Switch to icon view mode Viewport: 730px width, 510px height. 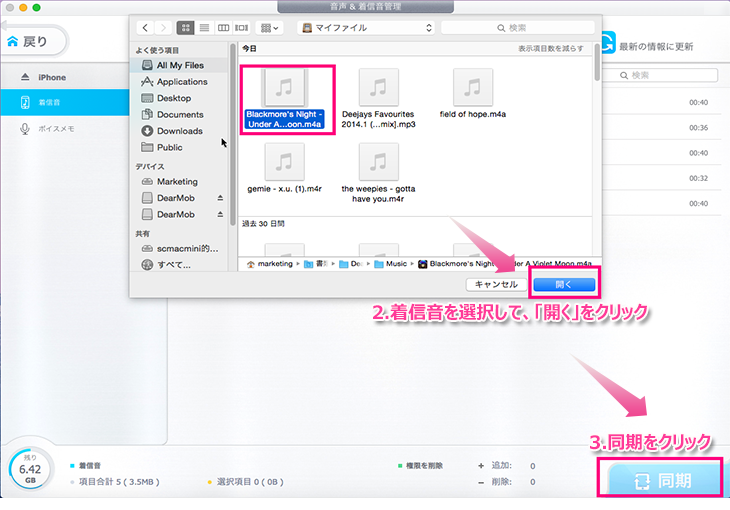pyautogui.click(x=185, y=27)
